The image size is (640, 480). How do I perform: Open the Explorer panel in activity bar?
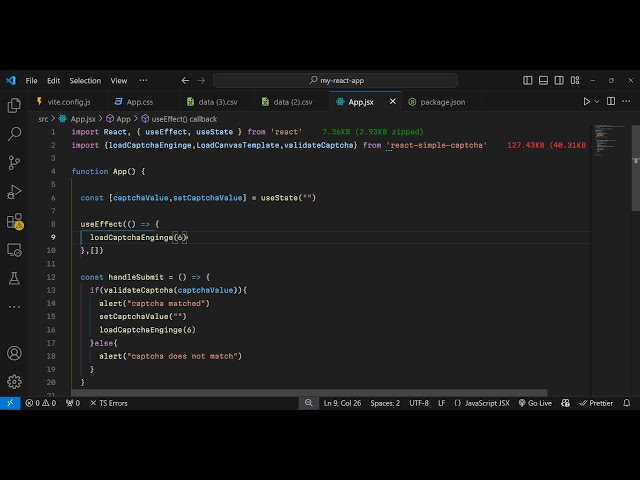(x=14, y=105)
